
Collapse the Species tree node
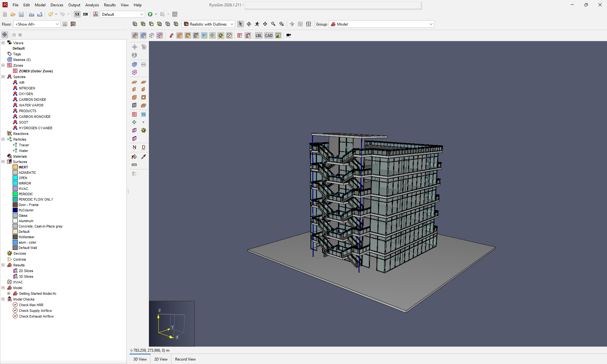click(3, 77)
